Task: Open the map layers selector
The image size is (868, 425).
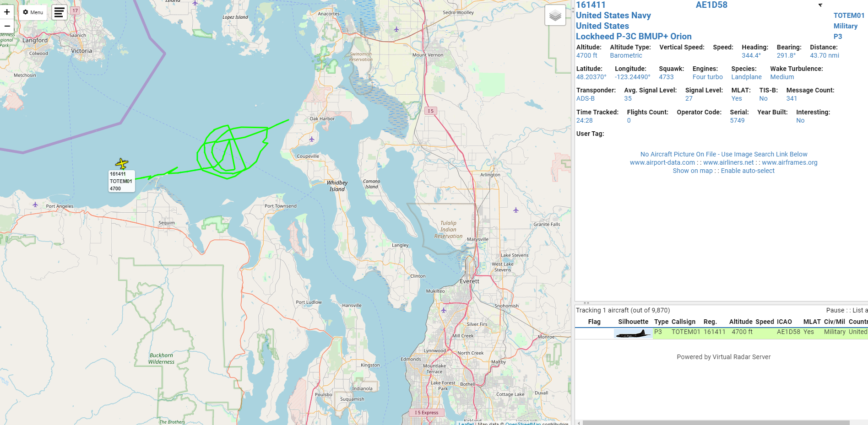Action: [555, 16]
